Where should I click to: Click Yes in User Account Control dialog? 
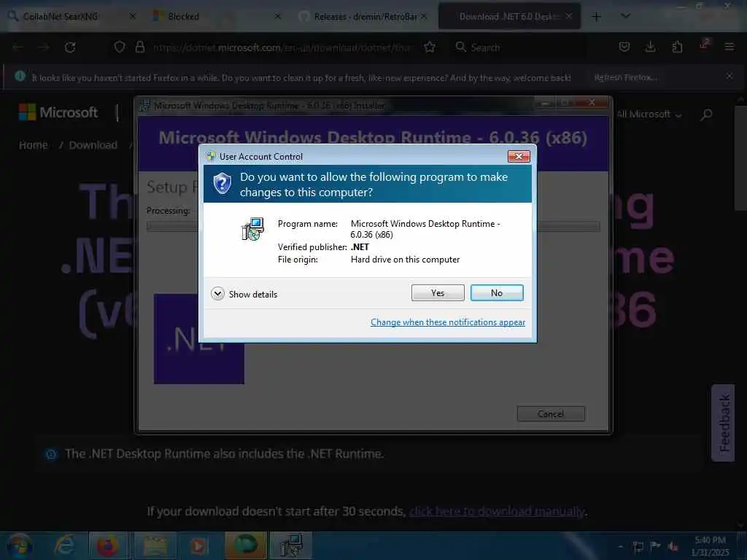coord(438,293)
